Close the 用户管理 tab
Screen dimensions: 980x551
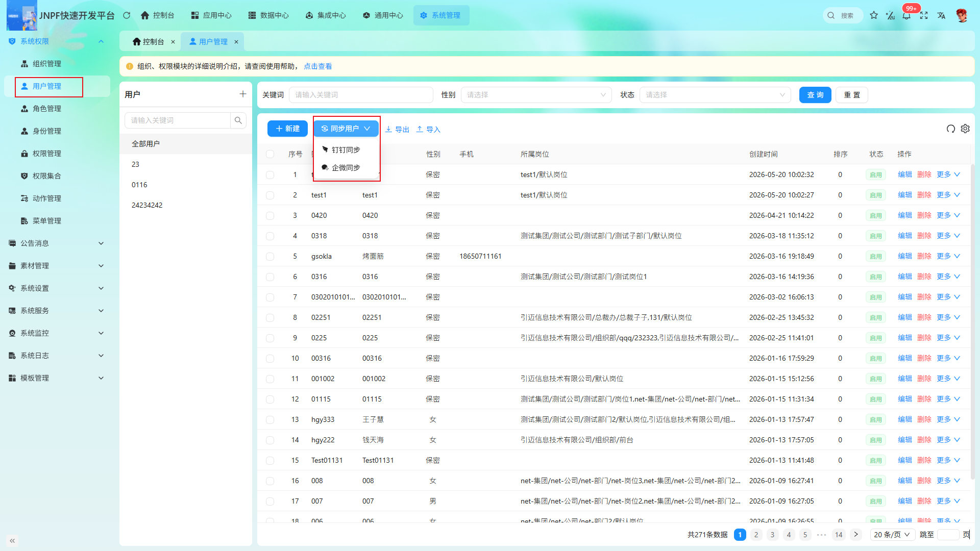click(236, 42)
